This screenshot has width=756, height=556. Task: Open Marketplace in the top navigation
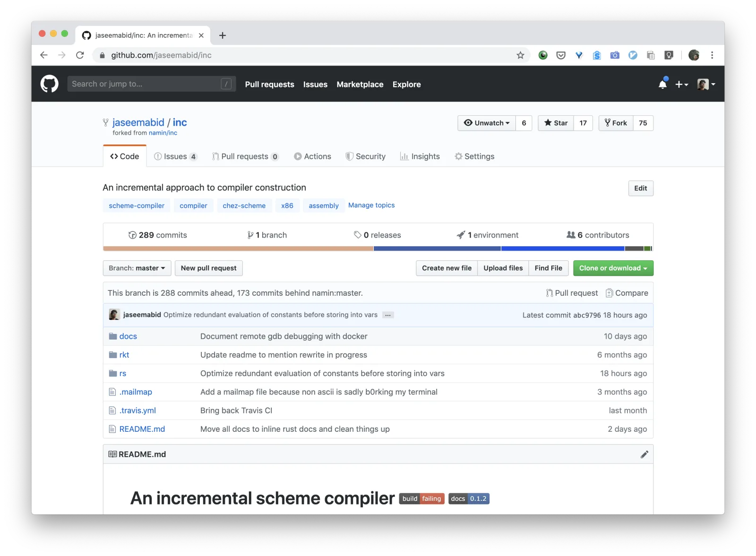pos(360,85)
